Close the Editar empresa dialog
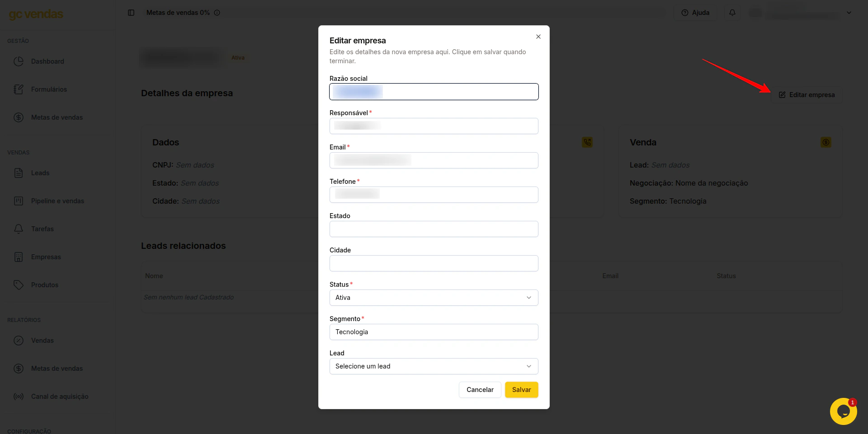 pos(538,37)
